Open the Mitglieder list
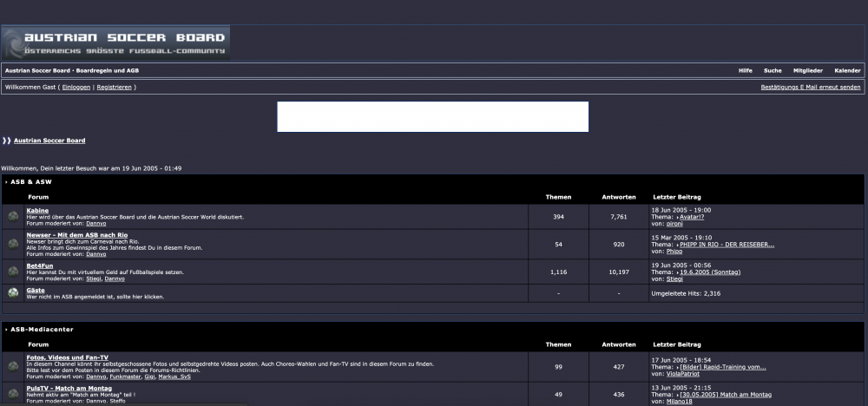868x406 pixels. tap(807, 71)
